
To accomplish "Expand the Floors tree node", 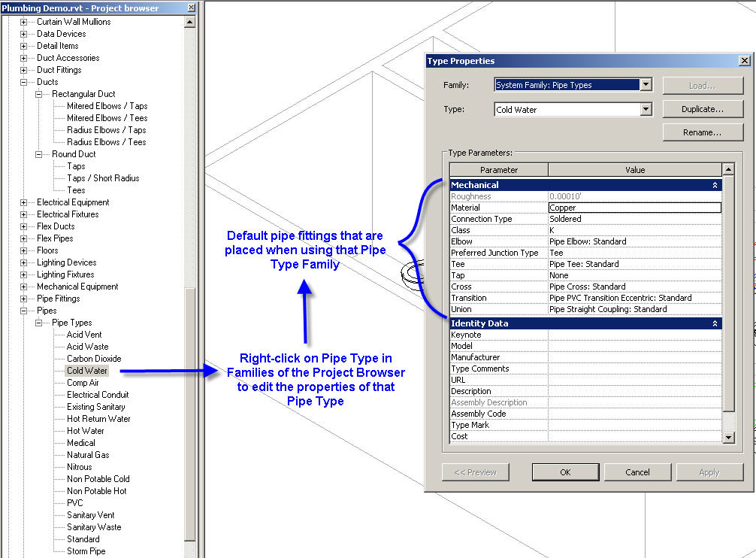I will pos(23,250).
